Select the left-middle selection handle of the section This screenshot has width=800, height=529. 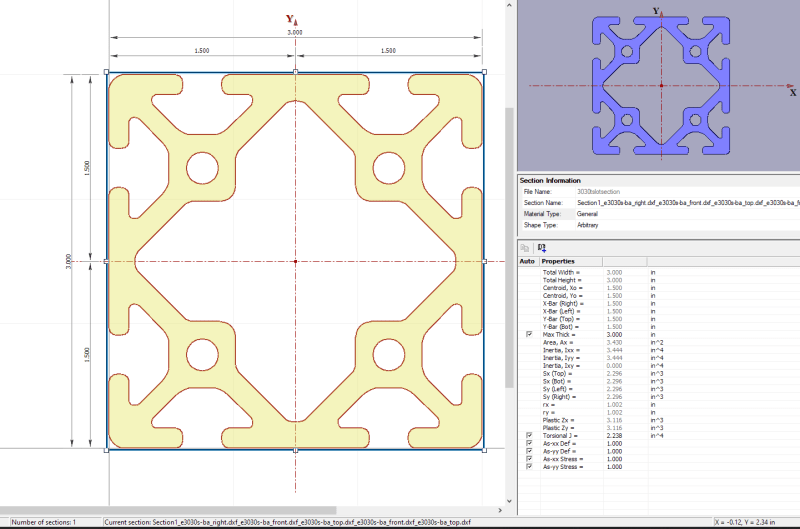point(107,261)
